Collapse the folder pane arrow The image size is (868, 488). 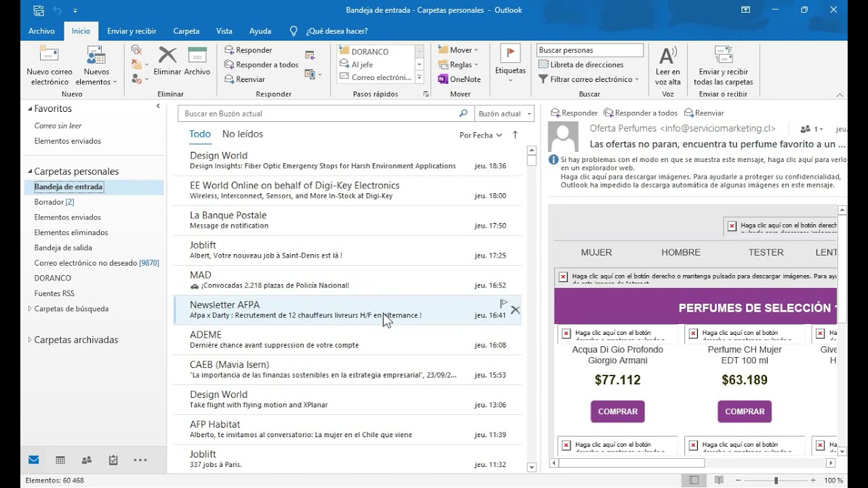(x=158, y=106)
